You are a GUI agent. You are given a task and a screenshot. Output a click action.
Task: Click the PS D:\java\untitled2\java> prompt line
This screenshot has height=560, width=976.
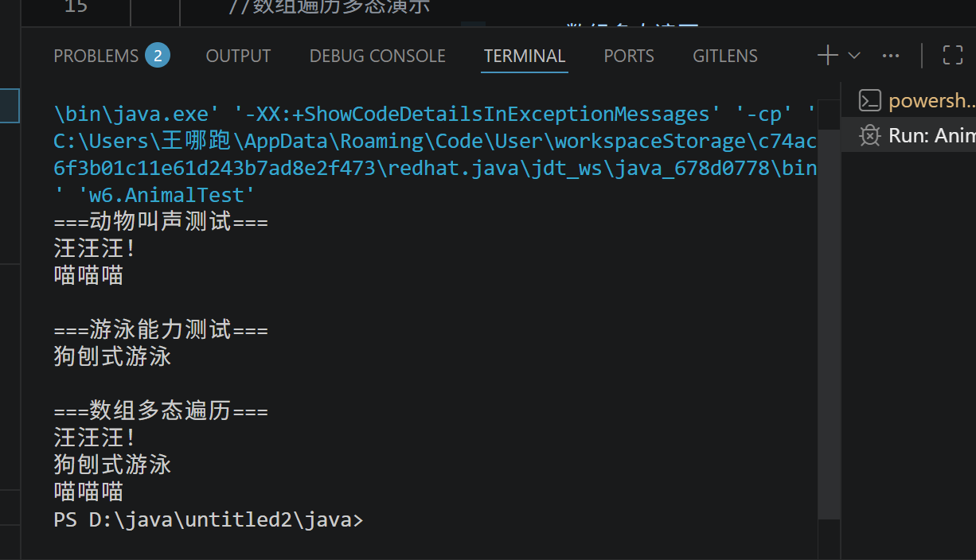pyautogui.click(x=208, y=519)
